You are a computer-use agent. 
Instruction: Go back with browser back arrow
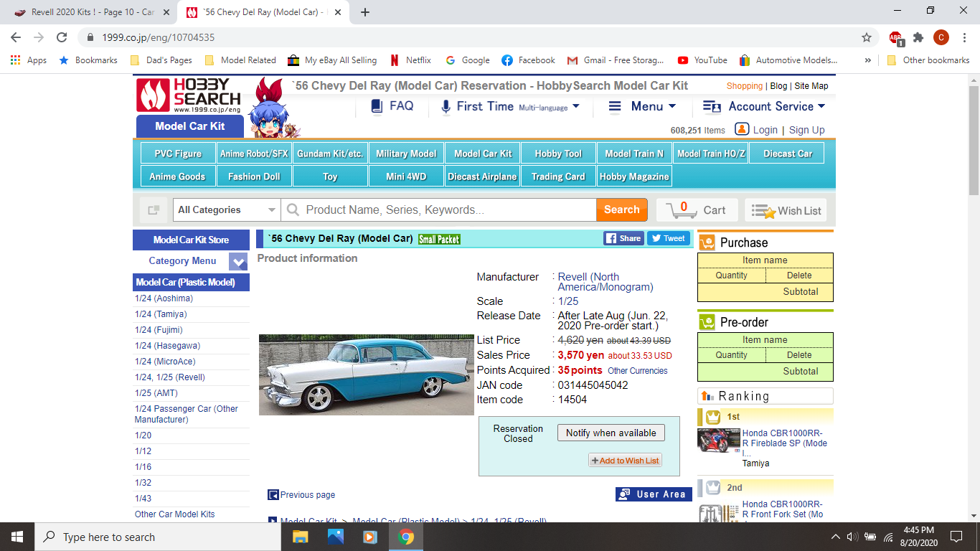tap(16, 37)
